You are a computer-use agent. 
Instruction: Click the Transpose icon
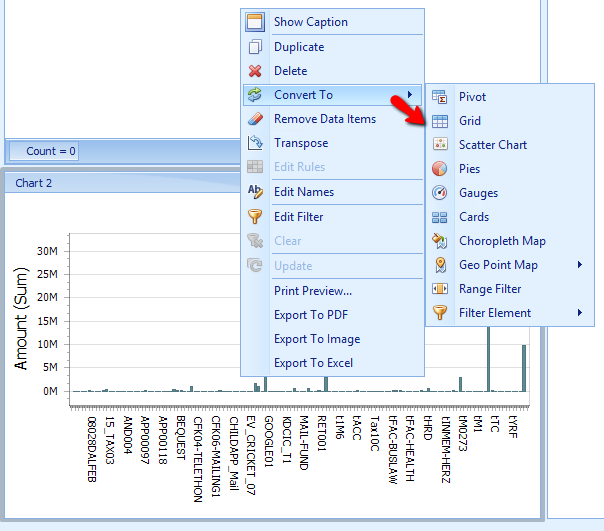point(255,143)
